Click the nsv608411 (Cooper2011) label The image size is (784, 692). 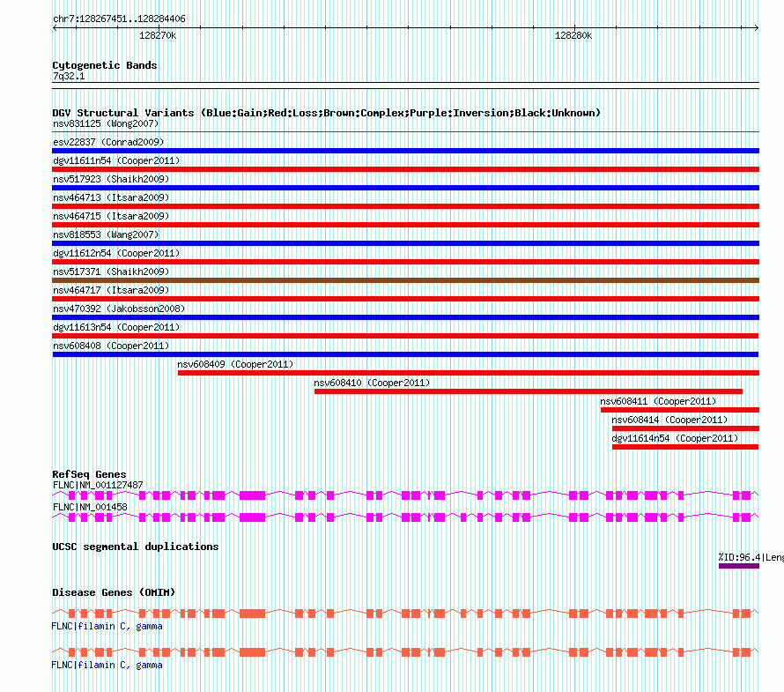pyautogui.click(x=658, y=401)
